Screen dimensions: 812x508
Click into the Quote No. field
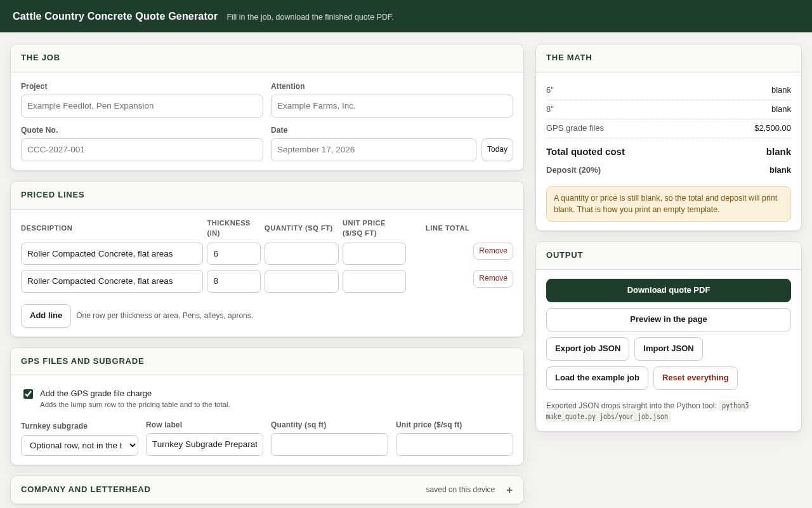point(142,150)
